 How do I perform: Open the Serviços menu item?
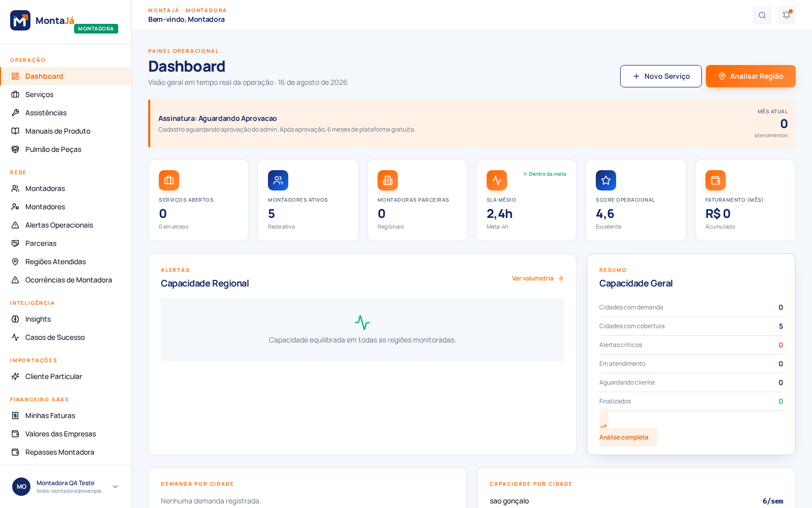66,94
